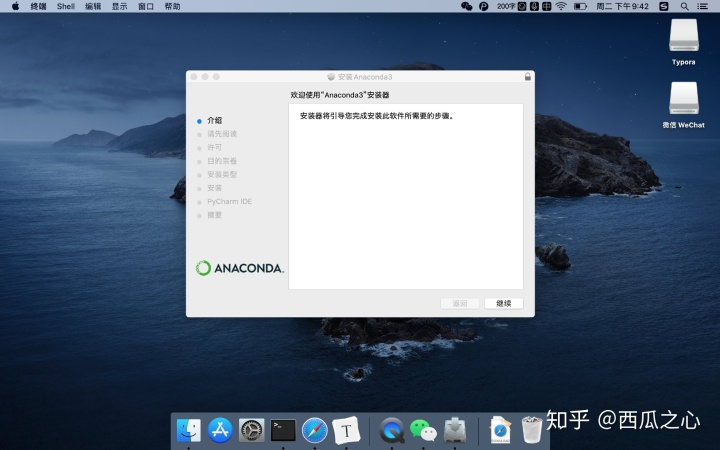The height and width of the screenshot is (450, 720).
Task: Open the Trash in the dock
Action: click(x=531, y=430)
